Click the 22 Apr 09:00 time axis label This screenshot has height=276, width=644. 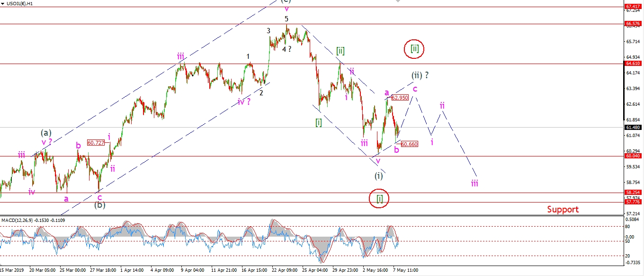pyautogui.click(x=286, y=270)
